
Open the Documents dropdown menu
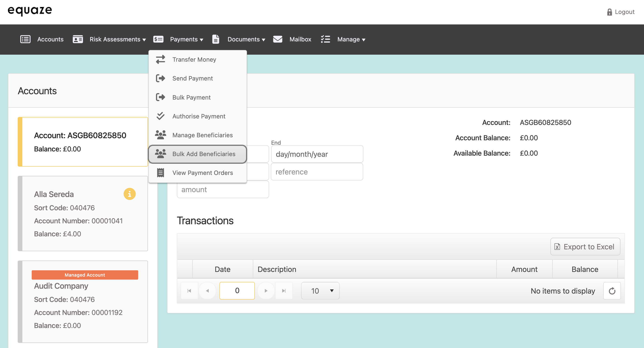click(246, 40)
